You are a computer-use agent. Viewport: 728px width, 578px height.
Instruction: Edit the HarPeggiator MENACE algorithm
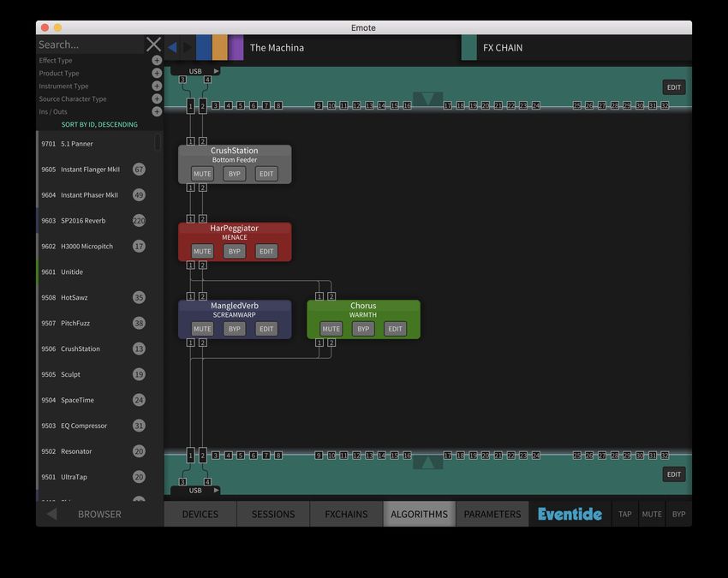(266, 251)
